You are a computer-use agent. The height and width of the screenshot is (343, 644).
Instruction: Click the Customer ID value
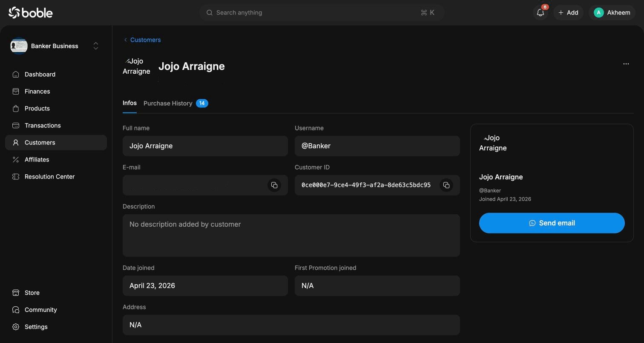[x=366, y=185]
